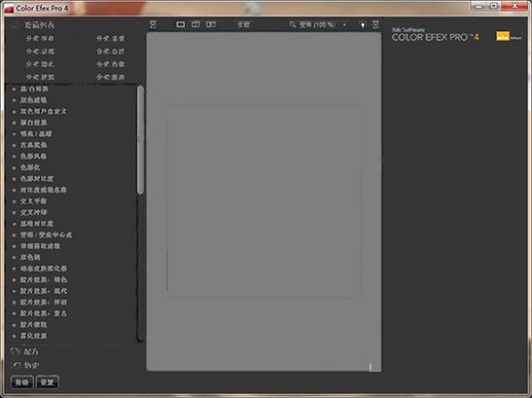The width and height of the screenshot is (532, 398).
Task: Select the 交叉平衡 filter
Action: point(34,201)
